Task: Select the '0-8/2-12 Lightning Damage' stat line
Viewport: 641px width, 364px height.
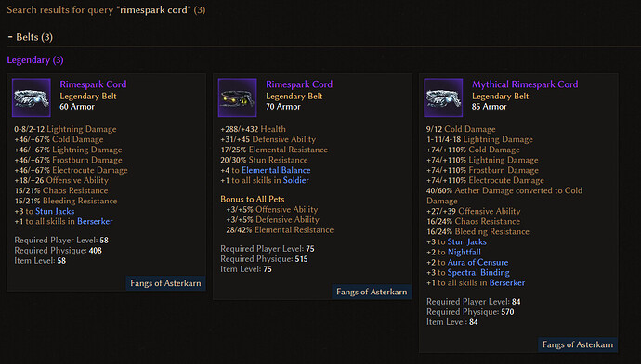Action: point(65,129)
